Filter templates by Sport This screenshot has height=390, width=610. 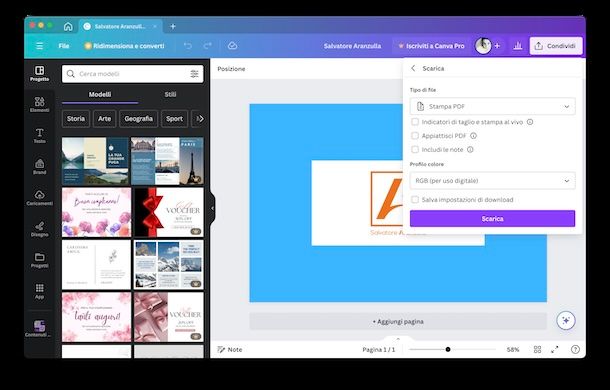click(174, 119)
